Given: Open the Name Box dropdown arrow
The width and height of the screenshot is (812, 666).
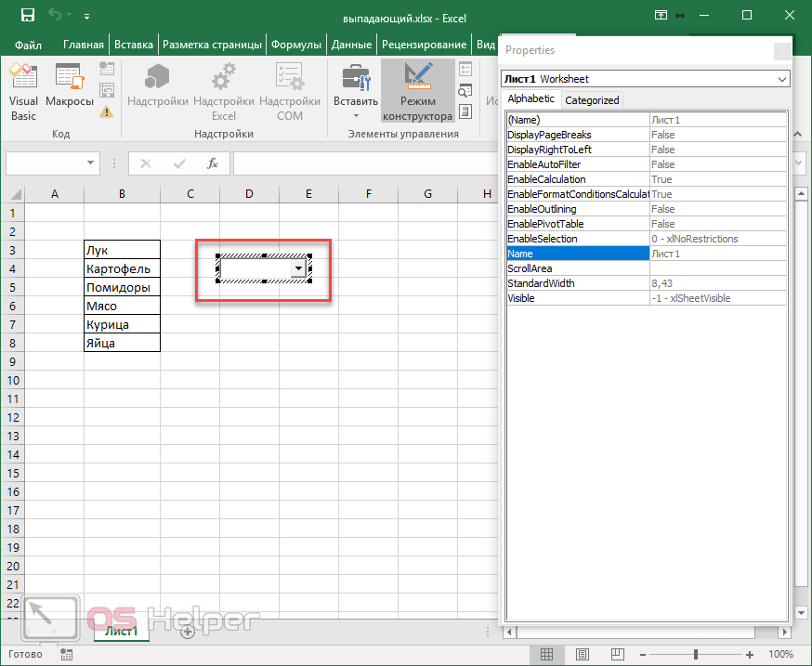Looking at the screenshot, I should (91, 163).
